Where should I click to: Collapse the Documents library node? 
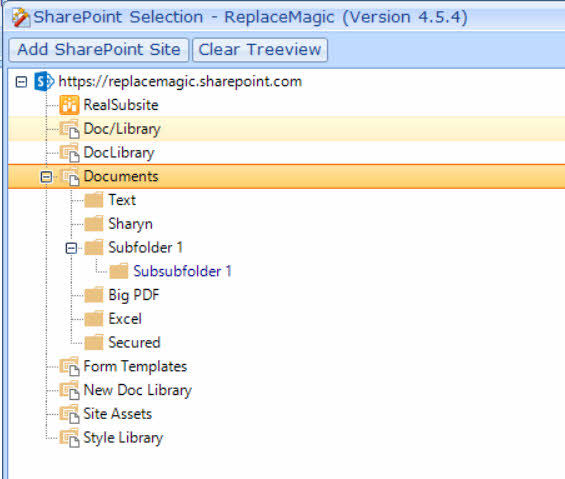(46, 177)
